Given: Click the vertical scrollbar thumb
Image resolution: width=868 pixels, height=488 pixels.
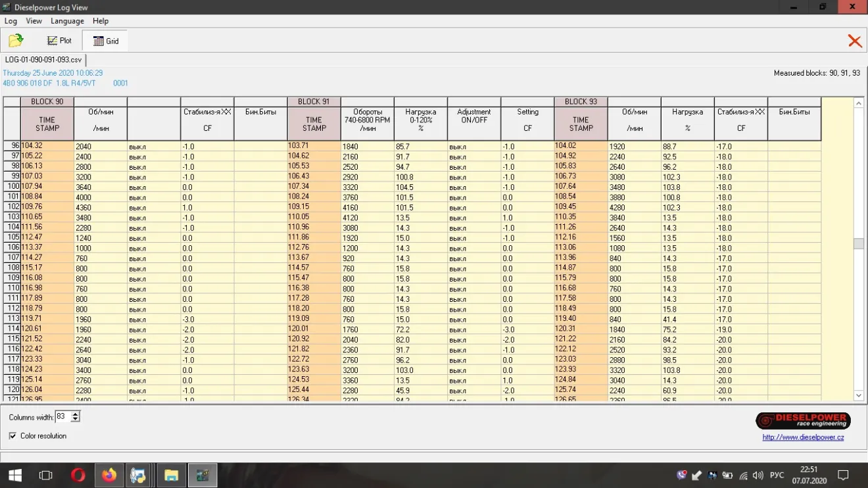Looking at the screenshot, I should click(x=858, y=243).
